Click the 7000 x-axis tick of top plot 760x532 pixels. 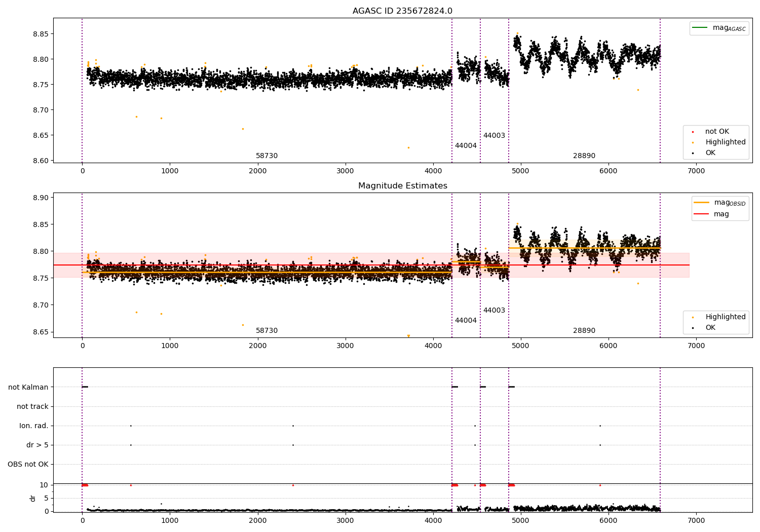696,171
